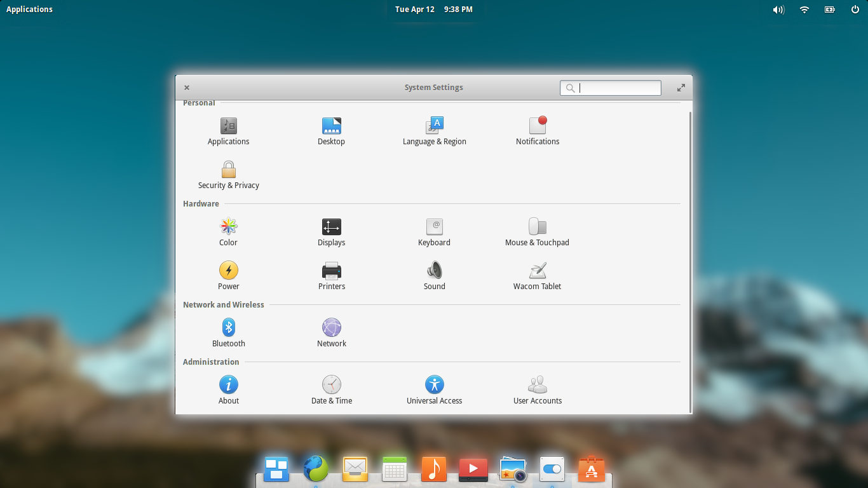Open Displays settings

[x=332, y=233]
